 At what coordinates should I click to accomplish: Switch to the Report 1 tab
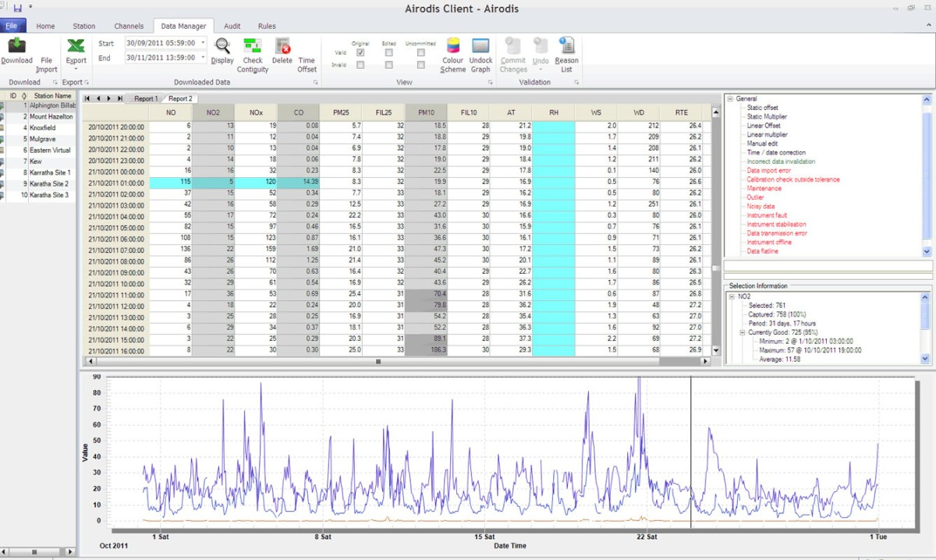(145, 99)
